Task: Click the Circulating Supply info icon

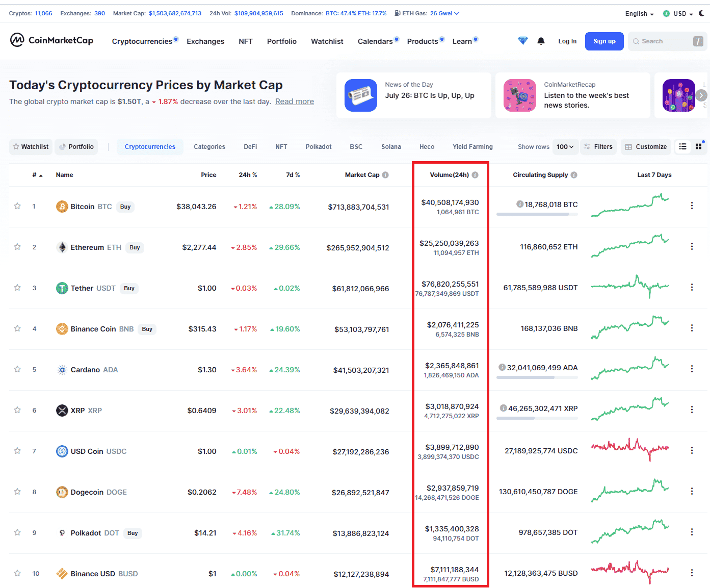Action: click(x=574, y=175)
